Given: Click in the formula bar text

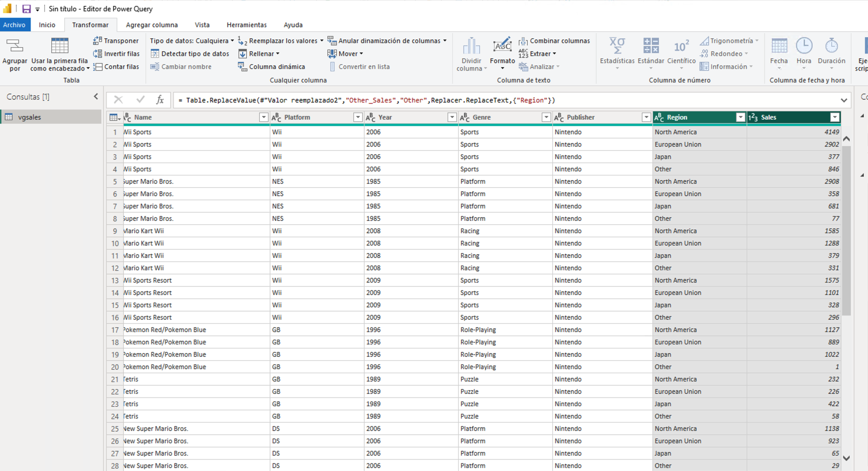Looking at the screenshot, I should (x=366, y=100).
